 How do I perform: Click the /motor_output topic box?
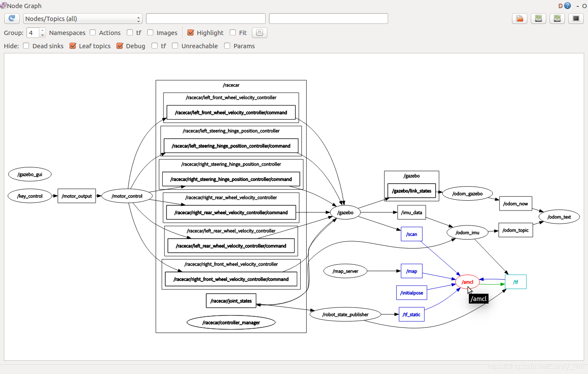click(x=77, y=196)
